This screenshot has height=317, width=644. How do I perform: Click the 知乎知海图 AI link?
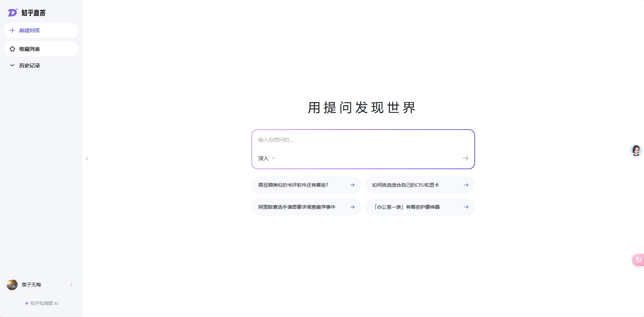pyautogui.click(x=42, y=303)
